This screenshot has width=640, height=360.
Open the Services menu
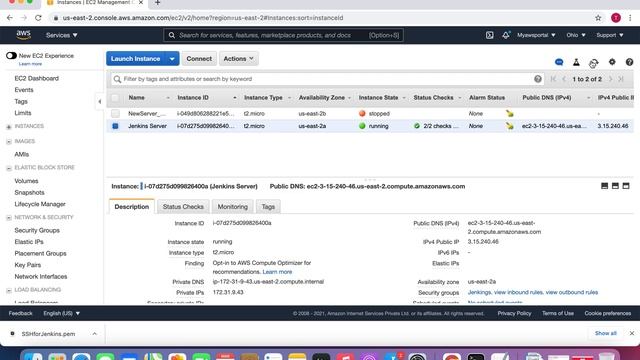point(62,36)
